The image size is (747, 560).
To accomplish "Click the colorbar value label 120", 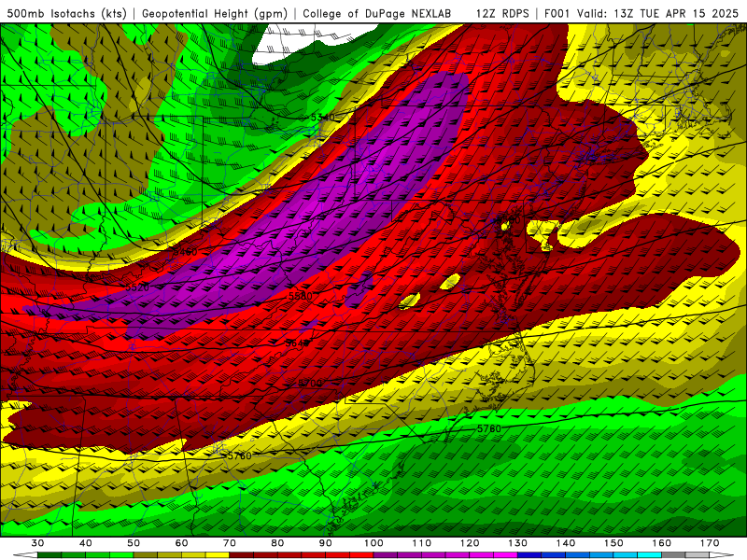I will 470,543.
